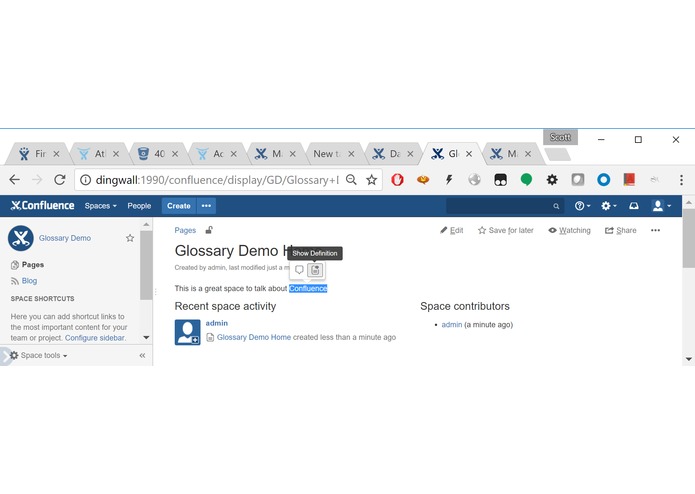Open admin link under Recent space activity
Viewport: 695px width, 494px height.
(x=217, y=323)
